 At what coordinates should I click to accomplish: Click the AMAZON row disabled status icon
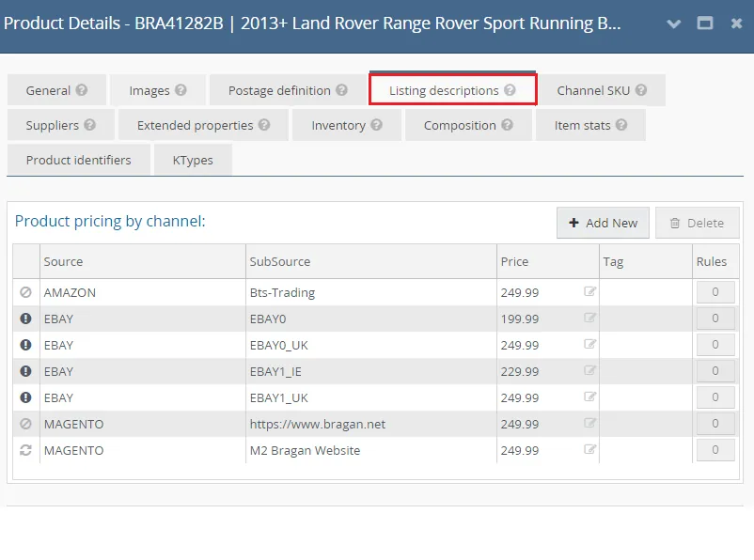tap(25, 292)
